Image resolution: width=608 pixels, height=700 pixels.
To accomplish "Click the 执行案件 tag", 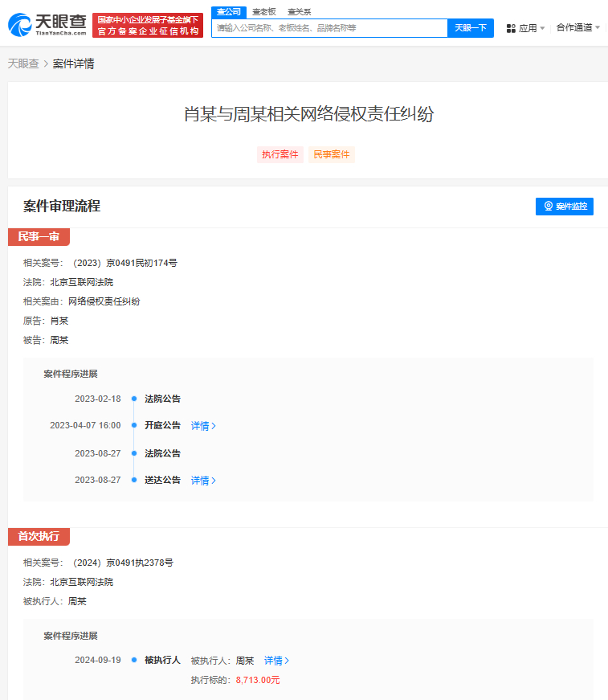I will 280,154.
